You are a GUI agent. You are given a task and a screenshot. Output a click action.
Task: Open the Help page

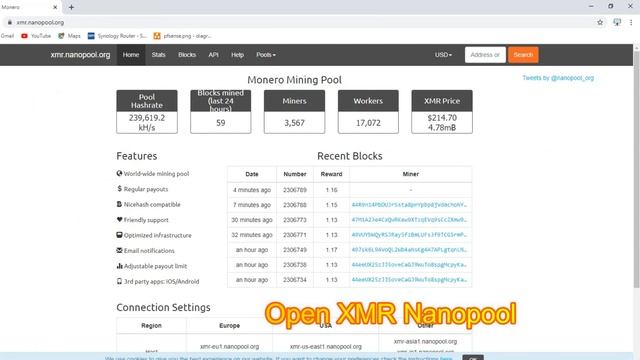(237, 55)
